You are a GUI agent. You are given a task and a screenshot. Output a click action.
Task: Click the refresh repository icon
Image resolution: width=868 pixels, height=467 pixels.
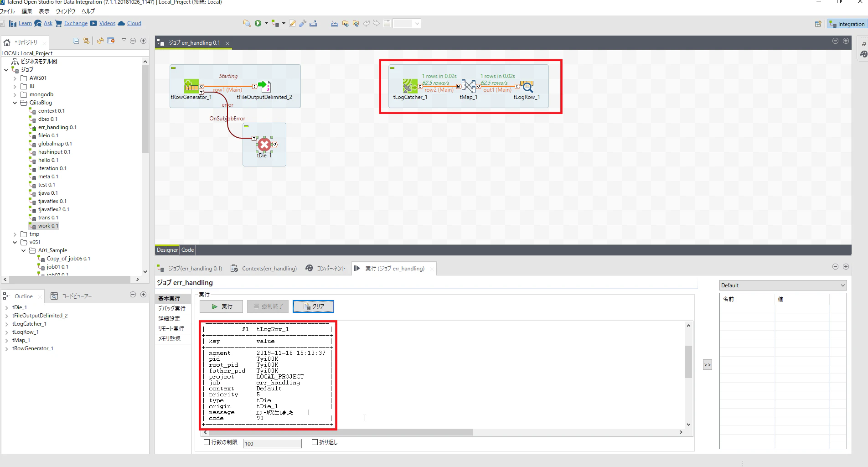pos(100,41)
